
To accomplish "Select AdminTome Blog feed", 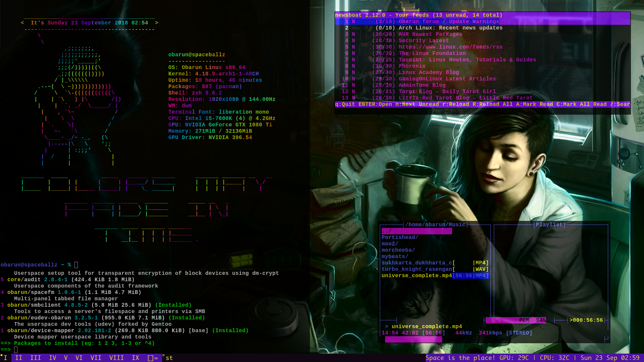I will click(482, 85).
